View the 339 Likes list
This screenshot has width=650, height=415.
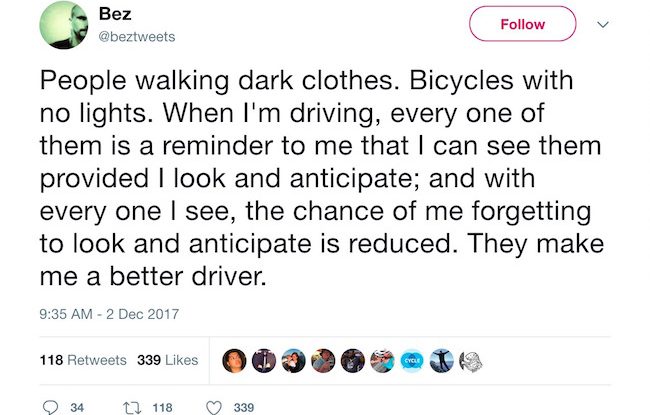[167, 360]
